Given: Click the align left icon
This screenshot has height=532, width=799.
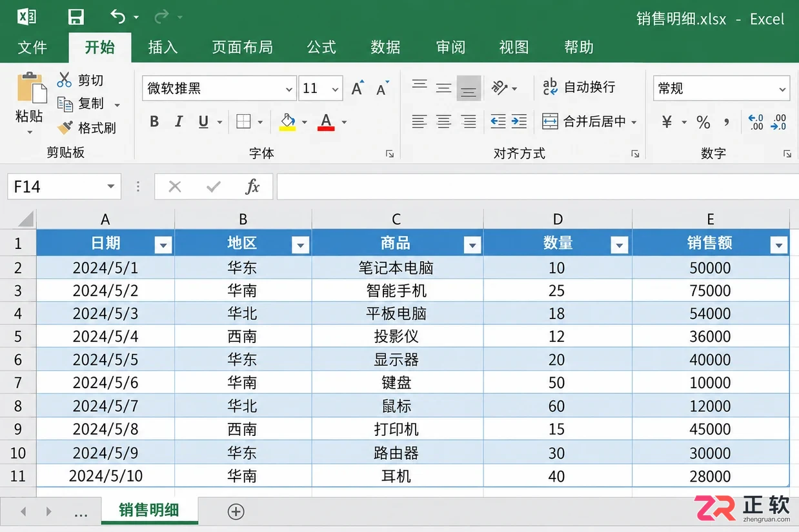Looking at the screenshot, I should point(420,121).
